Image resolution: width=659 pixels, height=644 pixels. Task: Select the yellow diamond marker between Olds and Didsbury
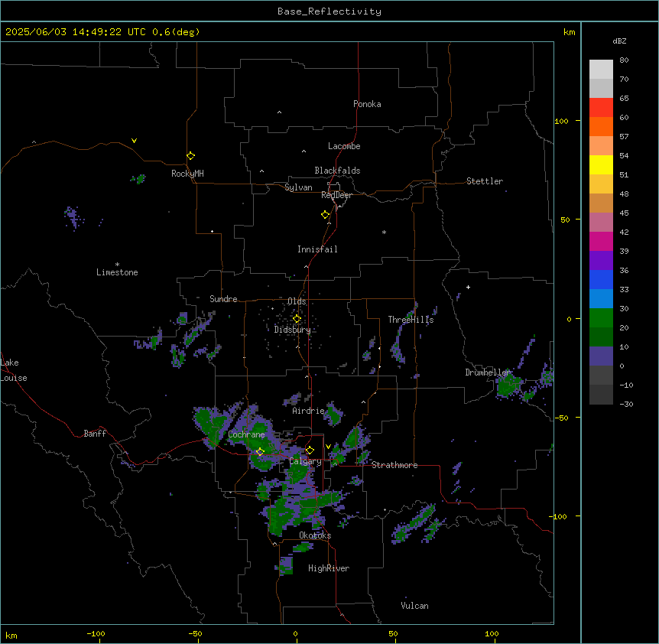pyautogui.click(x=297, y=319)
